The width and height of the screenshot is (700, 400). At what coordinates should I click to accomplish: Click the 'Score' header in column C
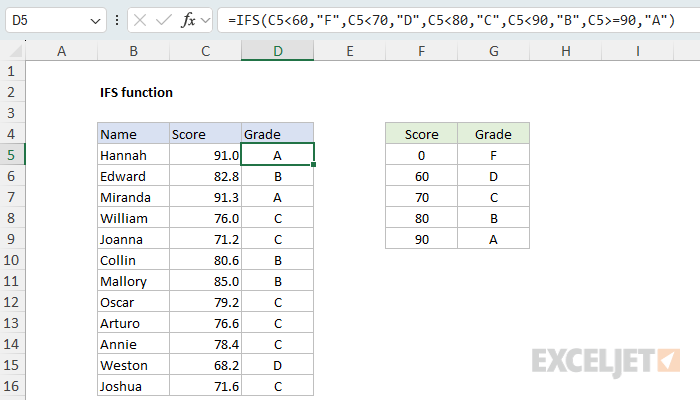205,134
